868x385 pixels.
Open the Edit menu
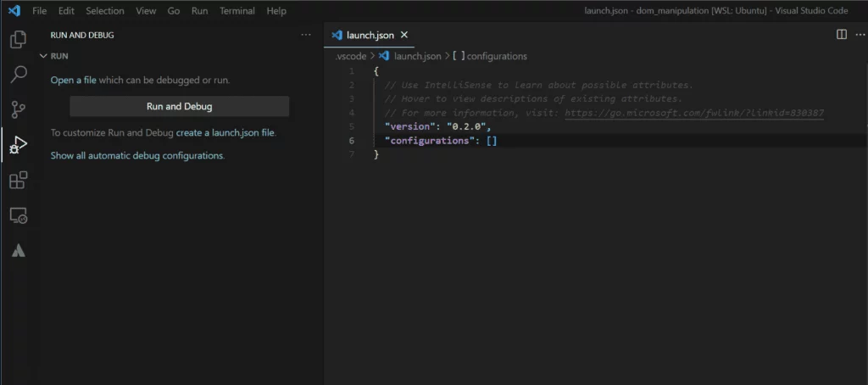66,10
